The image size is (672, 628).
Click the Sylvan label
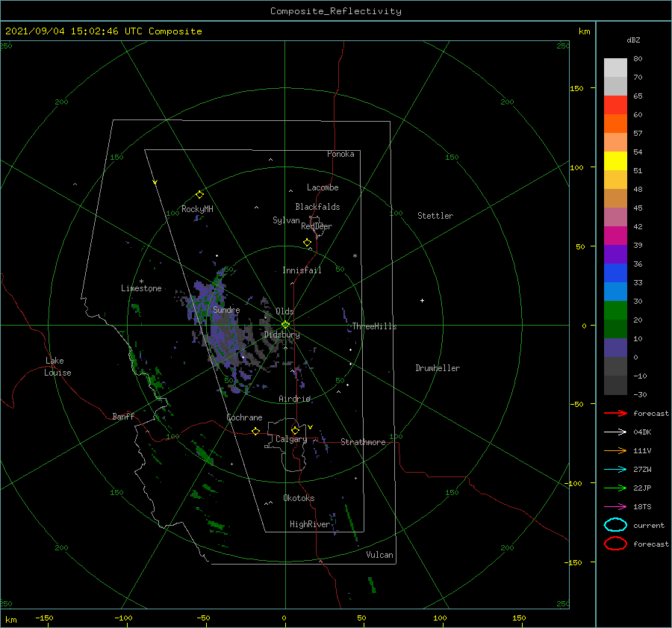[x=286, y=220]
